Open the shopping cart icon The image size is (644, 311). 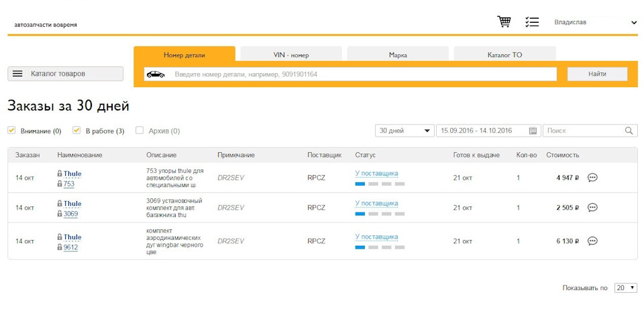pos(504,21)
